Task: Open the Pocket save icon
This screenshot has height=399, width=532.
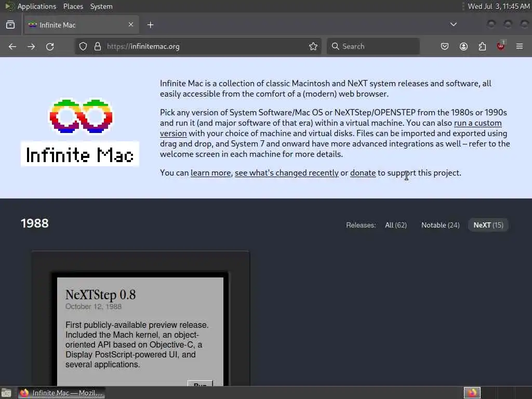Action: 445,46
